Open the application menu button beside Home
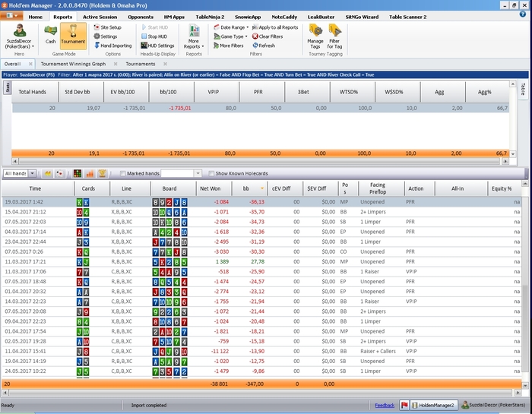Viewport: 532px width, 414px height. pyautogui.click(x=11, y=16)
